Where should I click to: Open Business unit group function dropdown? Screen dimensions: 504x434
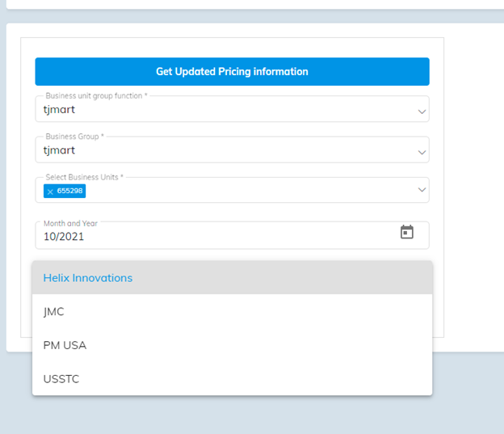[232, 109]
